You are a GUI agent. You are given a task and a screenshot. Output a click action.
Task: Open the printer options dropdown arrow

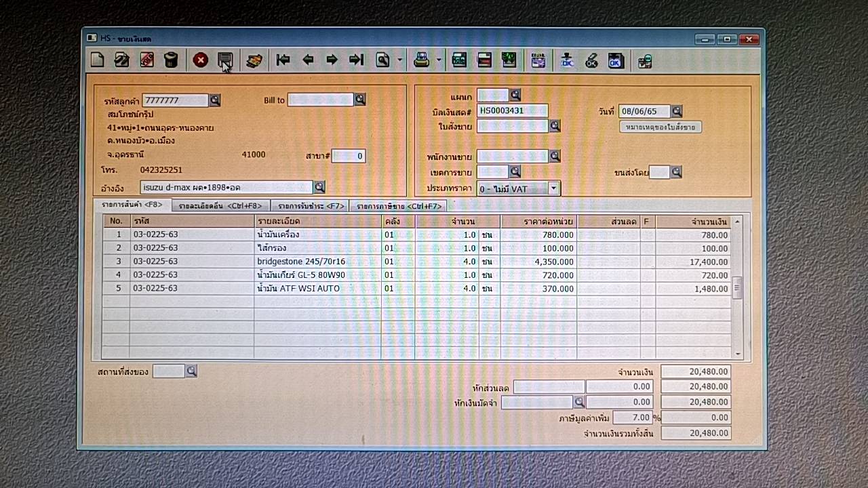tap(439, 60)
